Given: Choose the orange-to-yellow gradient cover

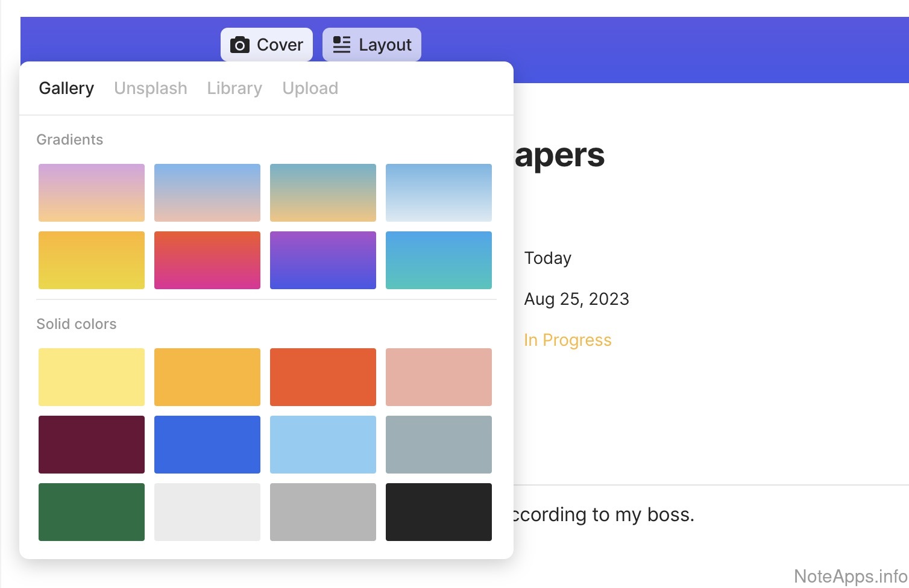Looking at the screenshot, I should click(92, 260).
